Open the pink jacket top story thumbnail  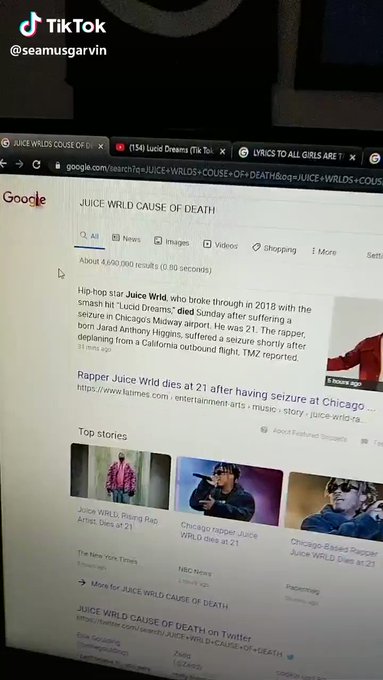(121, 476)
